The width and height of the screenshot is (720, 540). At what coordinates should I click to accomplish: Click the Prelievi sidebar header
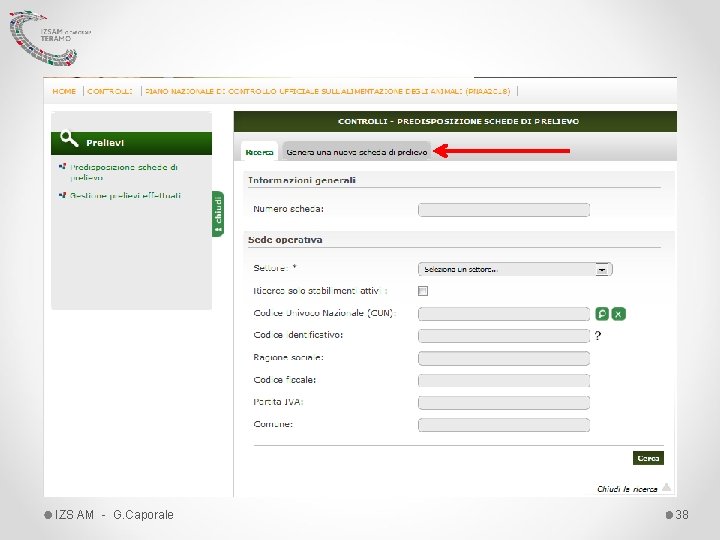tap(131, 143)
